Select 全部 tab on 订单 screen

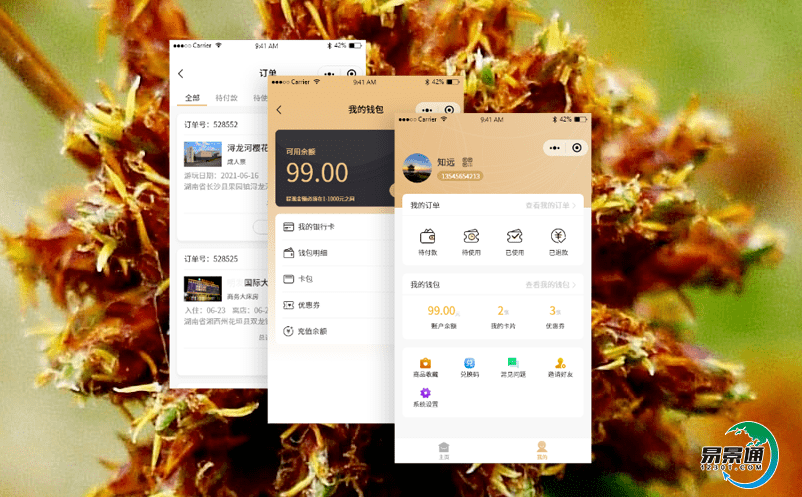(192, 98)
